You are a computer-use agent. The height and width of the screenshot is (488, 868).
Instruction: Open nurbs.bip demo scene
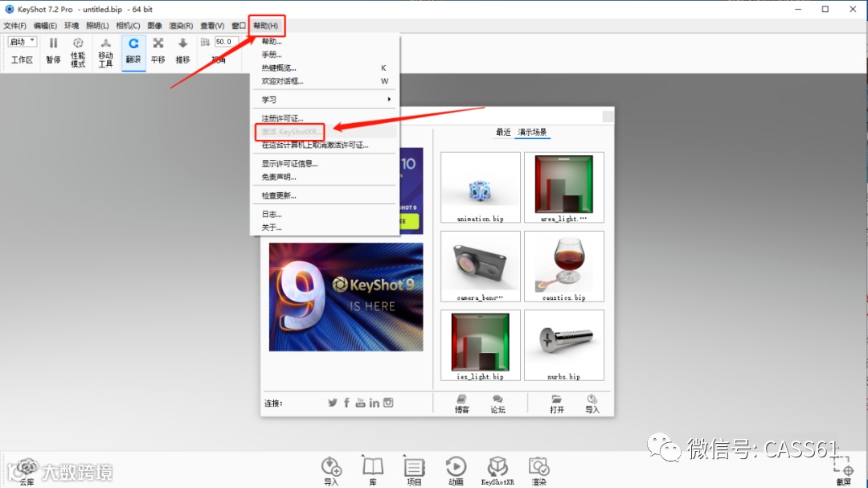click(564, 345)
